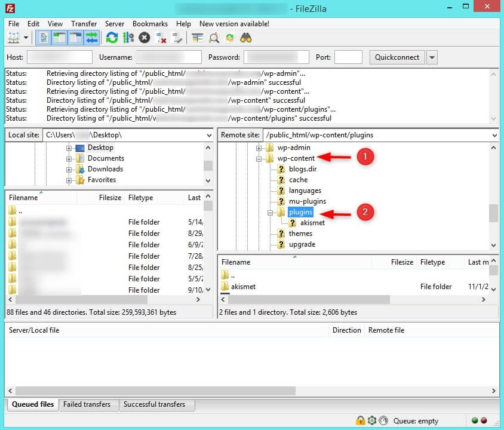This screenshot has height=430, width=504.
Task: Open the Quickconnect history dropdown arrow
Action: [432, 57]
